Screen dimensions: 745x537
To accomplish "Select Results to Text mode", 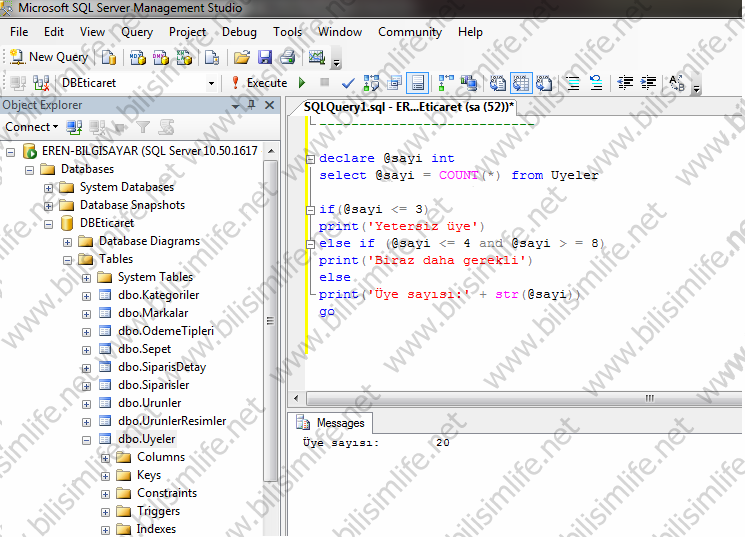I will pos(498,83).
